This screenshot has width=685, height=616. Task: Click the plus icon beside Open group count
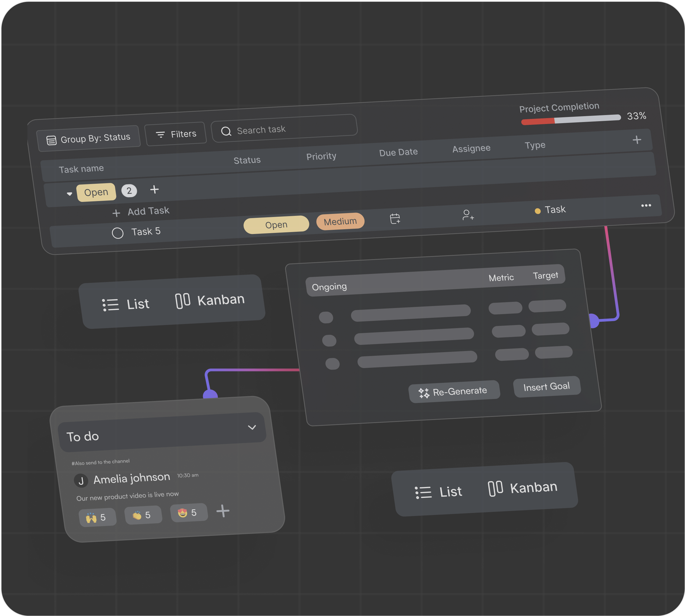tap(154, 190)
